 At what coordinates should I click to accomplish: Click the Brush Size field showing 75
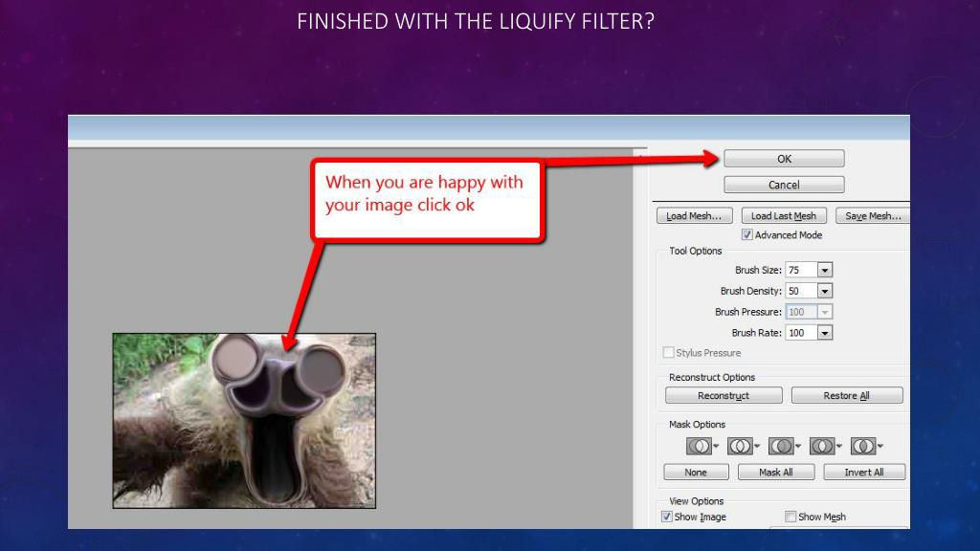pyautogui.click(x=802, y=270)
